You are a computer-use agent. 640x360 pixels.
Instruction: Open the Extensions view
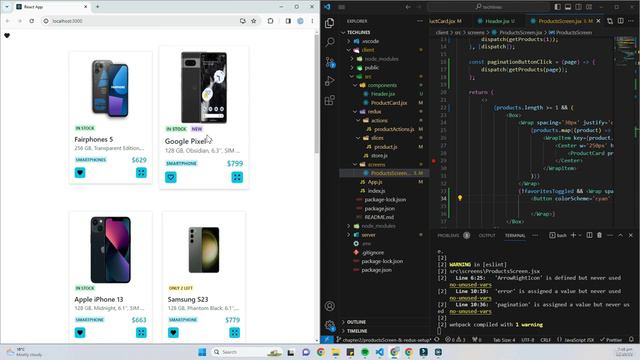click(330, 100)
